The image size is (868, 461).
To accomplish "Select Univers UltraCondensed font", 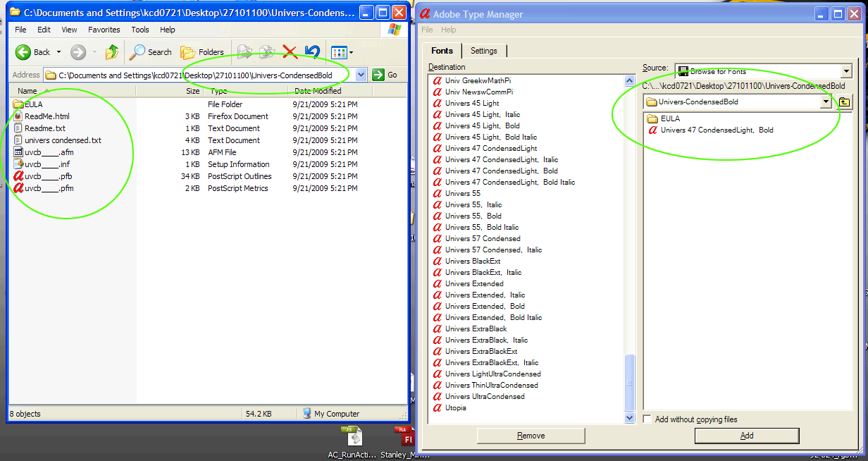I will click(x=478, y=396).
